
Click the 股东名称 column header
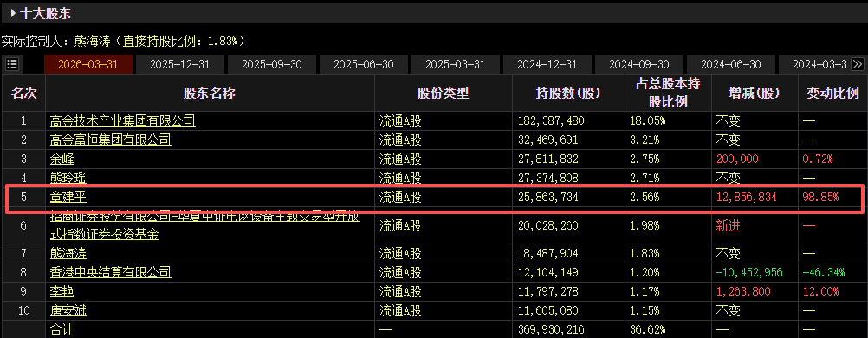coord(210,93)
